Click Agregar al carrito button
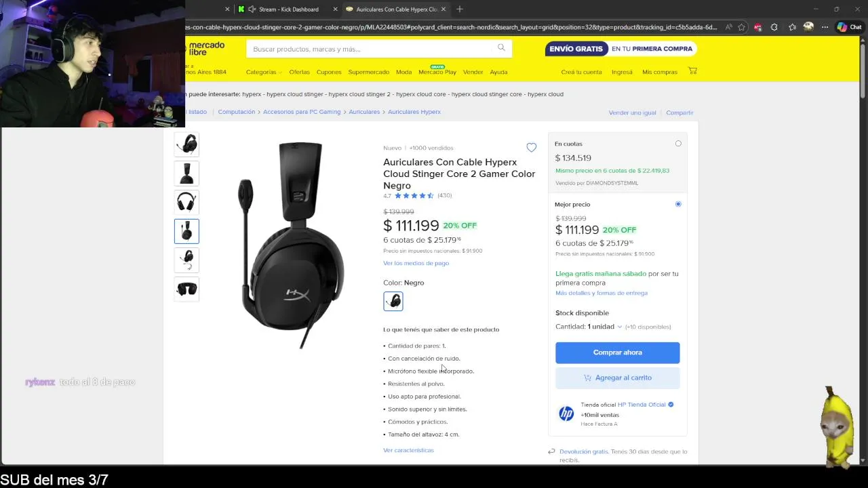 click(617, 378)
